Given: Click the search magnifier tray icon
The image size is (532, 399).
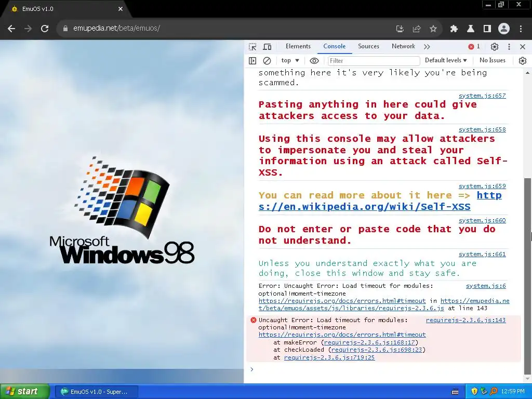Looking at the screenshot, I should click(494, 392).
